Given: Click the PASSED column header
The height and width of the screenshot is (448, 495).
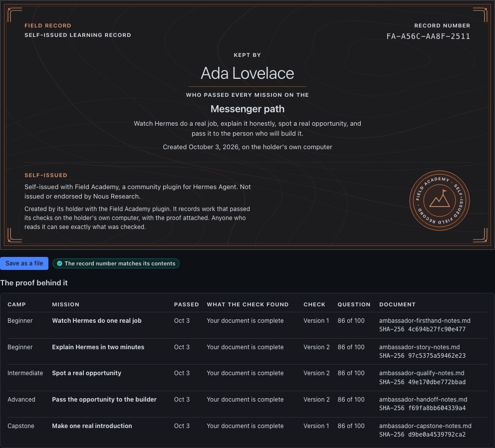Looking at the screenshot, I should pos(186,304).
